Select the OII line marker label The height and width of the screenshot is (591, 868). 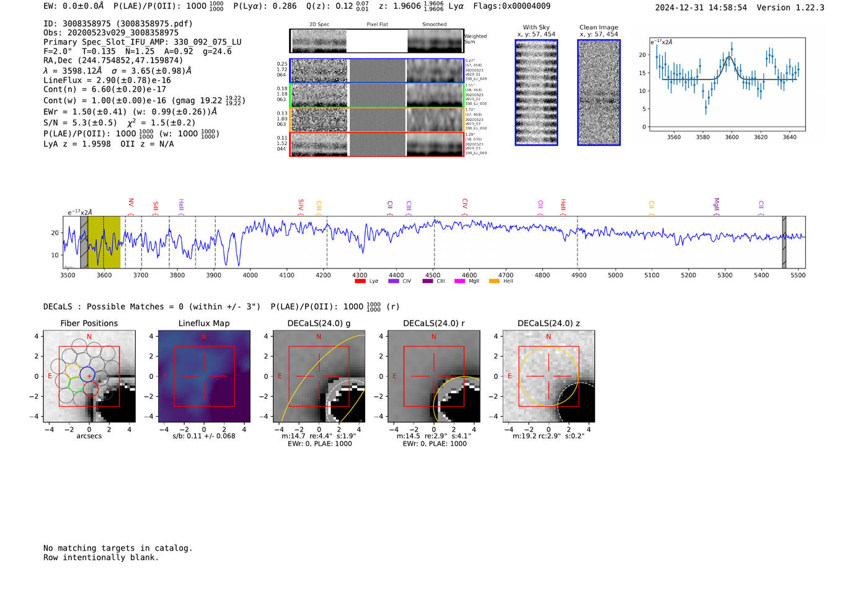point(540,205)
